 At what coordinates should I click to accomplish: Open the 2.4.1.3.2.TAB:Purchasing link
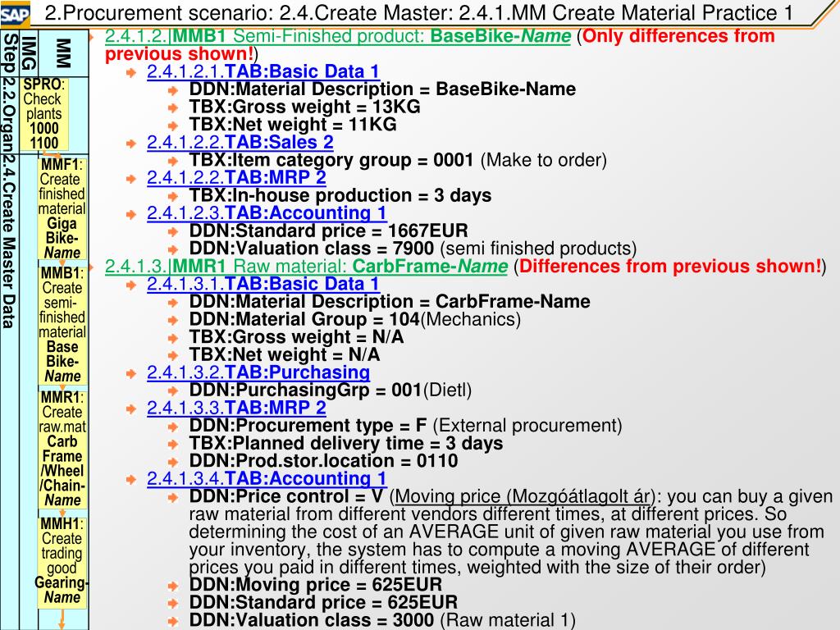point(258,372)
